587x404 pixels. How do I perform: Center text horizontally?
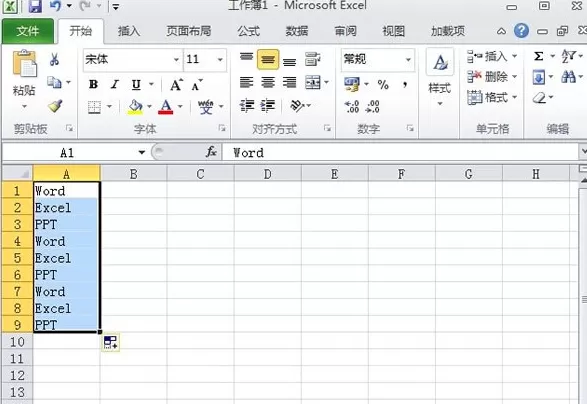(x=268, y=82)
